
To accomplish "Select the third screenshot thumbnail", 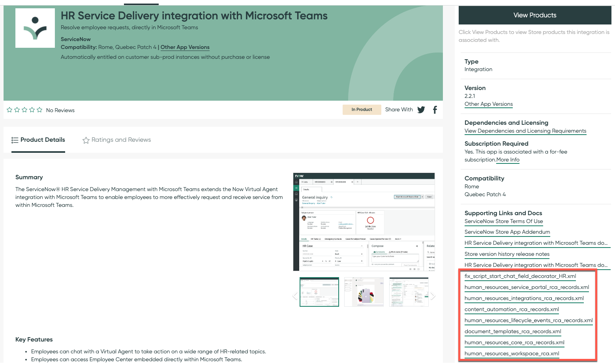I will 409,292.
